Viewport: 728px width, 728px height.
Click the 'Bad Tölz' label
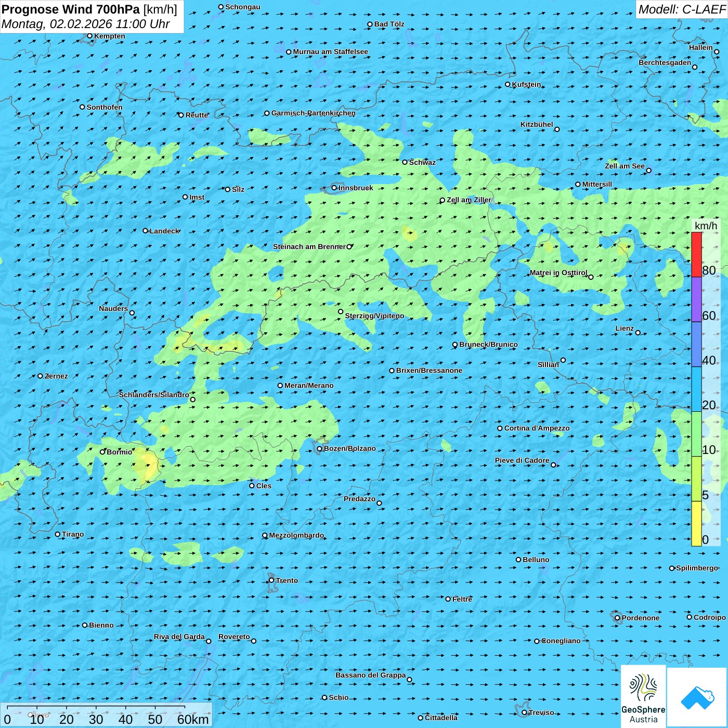[389, 24]
